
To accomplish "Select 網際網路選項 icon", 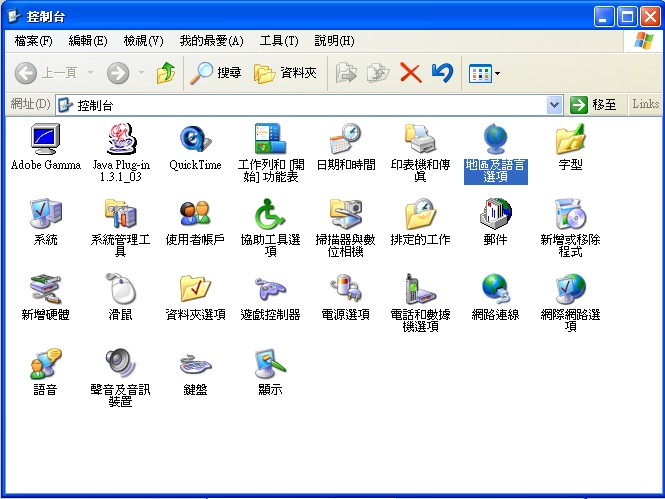I will click(571, 289).
